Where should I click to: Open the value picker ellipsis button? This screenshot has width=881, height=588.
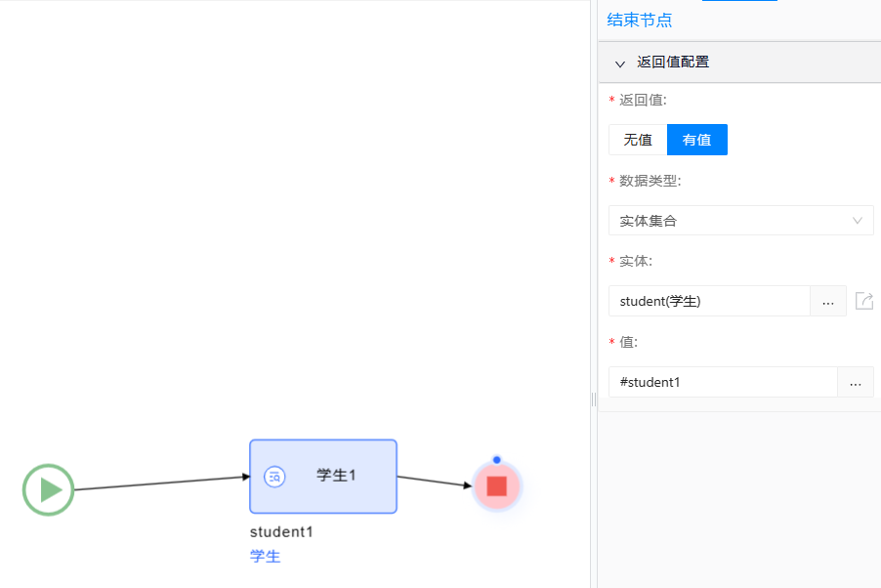856,382
